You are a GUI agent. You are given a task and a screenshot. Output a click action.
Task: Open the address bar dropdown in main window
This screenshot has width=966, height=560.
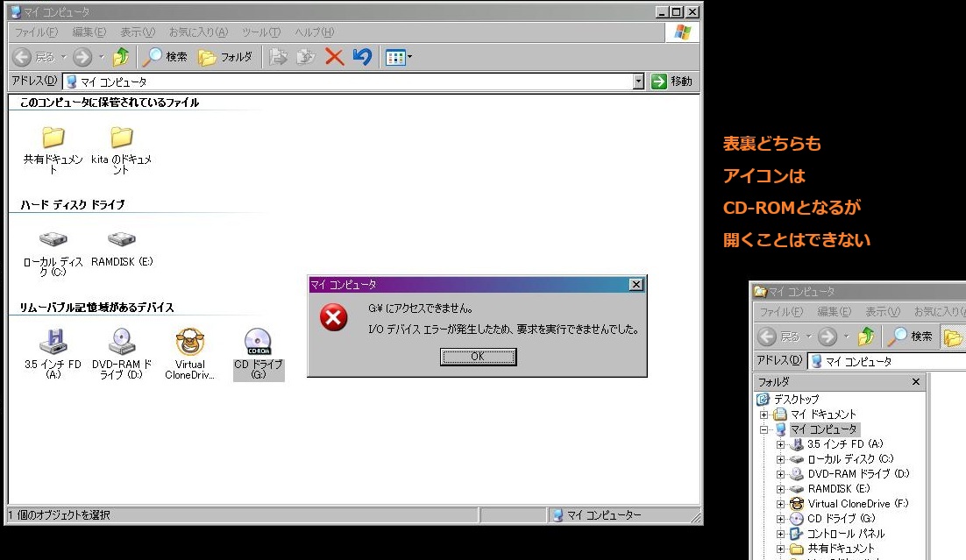(638, 82)
